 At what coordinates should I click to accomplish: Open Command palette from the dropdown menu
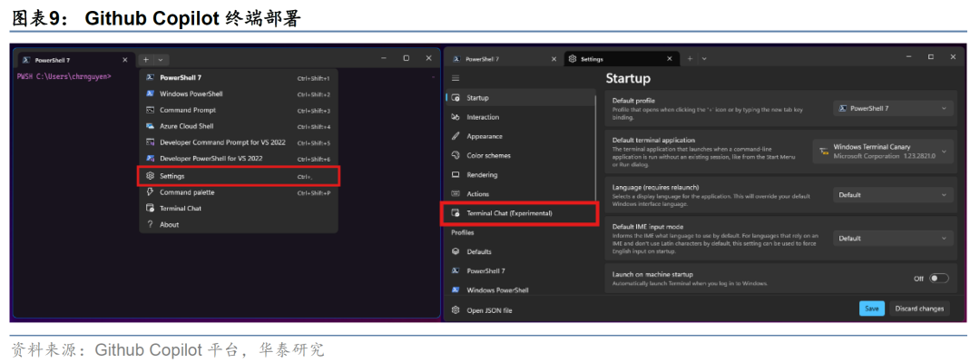(187, 192)
